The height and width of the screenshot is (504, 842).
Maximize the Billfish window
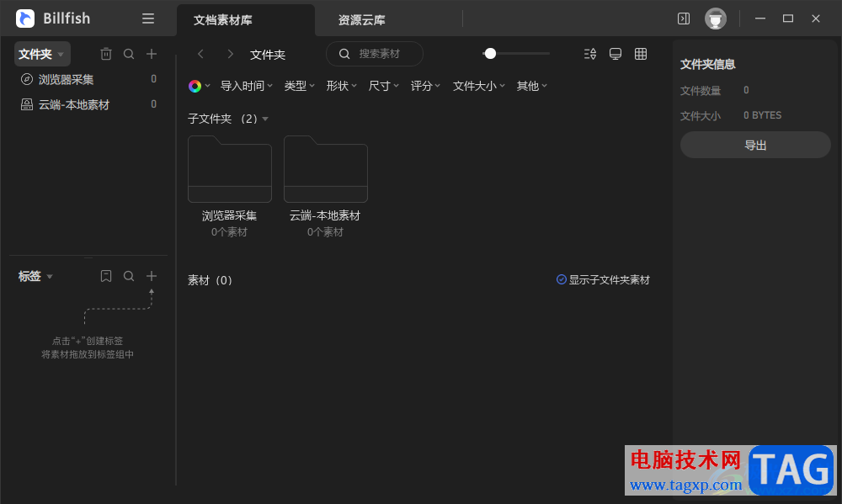pos(788,19)
